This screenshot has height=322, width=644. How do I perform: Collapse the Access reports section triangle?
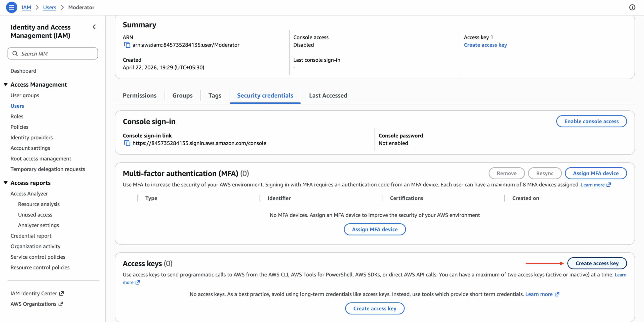coord(6,183)
